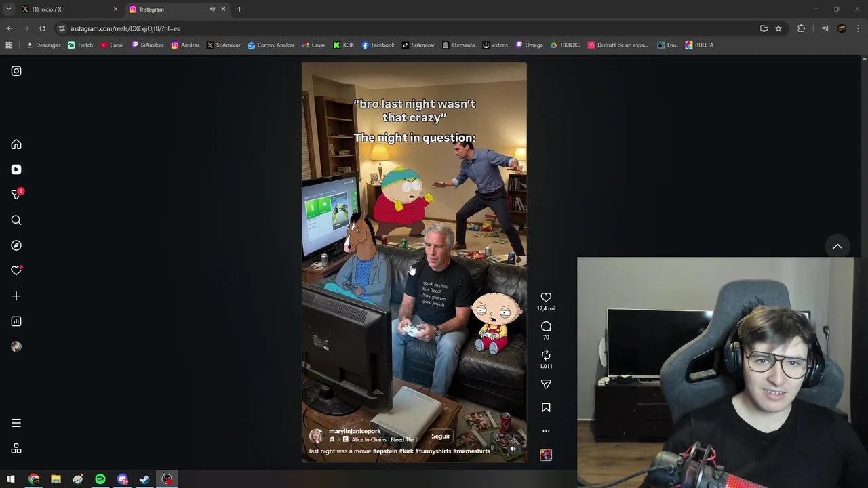Focus the address bar URL field
This screenshot has width=868, height=488.
click(407, 28)
